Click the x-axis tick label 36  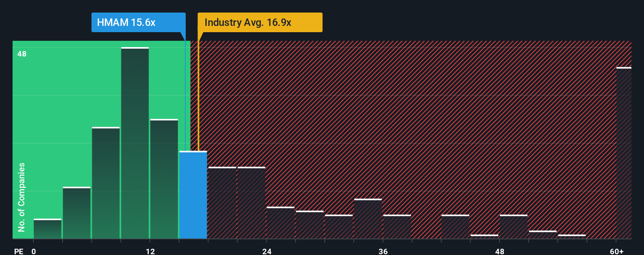pyautogui.click(x=383, y=251)
